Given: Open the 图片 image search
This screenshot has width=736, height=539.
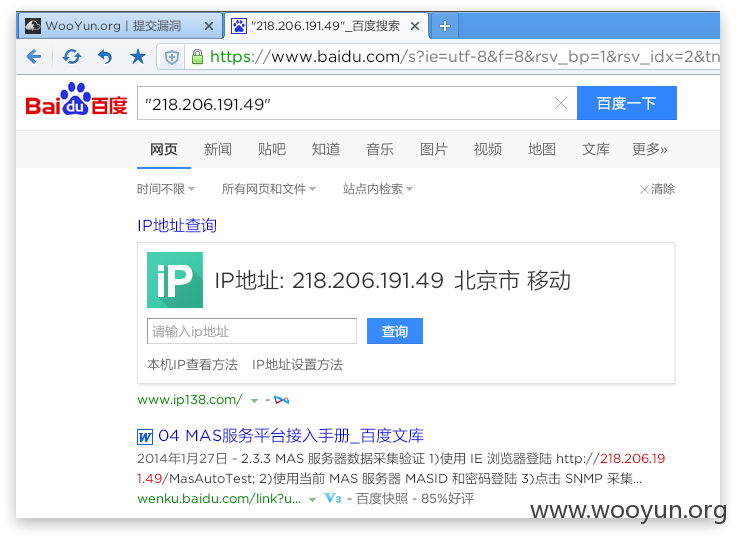Looking at the screenshot, I should (x=434, y=149).
